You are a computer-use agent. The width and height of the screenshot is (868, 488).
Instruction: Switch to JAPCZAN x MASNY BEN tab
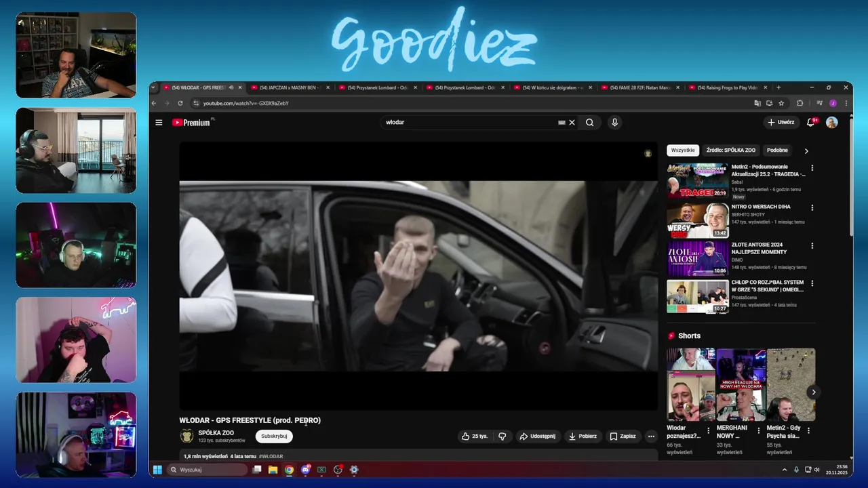point(289,87)
